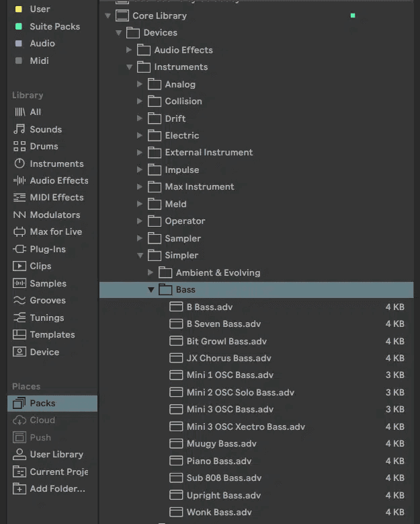The height and width of the screenshot is (524, 420).
Task: Click the Drums grid icon
Action: [19, 147]
